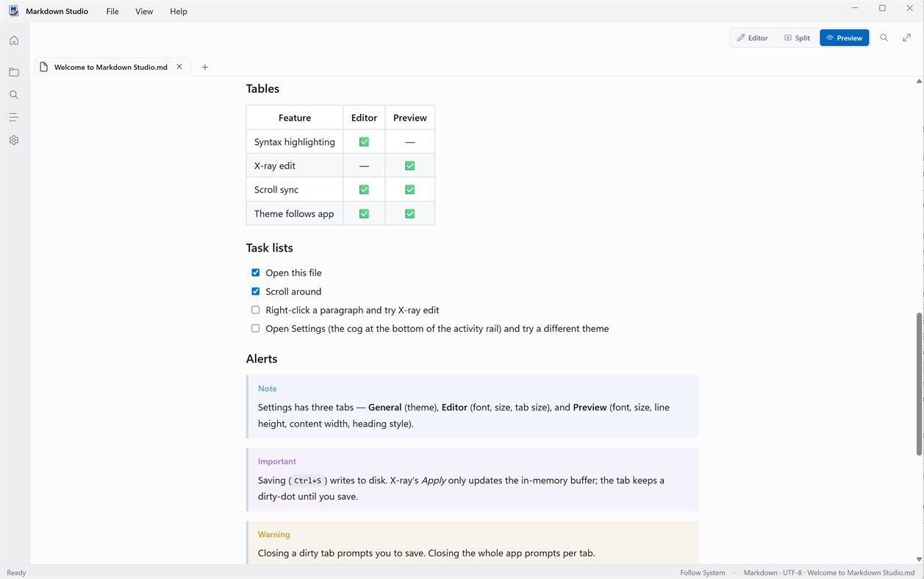Open Settings cog in activity rail
This screenshot has height=579, width=924.
click(14, 140)
